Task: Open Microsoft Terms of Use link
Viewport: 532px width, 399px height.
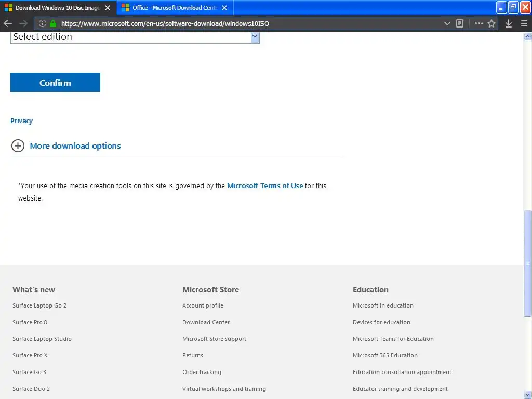Action: click(x=265, y=185)
